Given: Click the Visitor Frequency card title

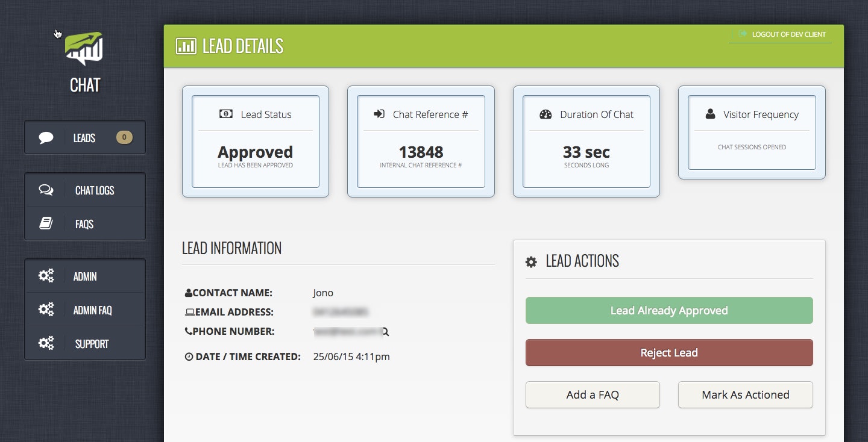Looking at the screenshot, I should point(761,114).
